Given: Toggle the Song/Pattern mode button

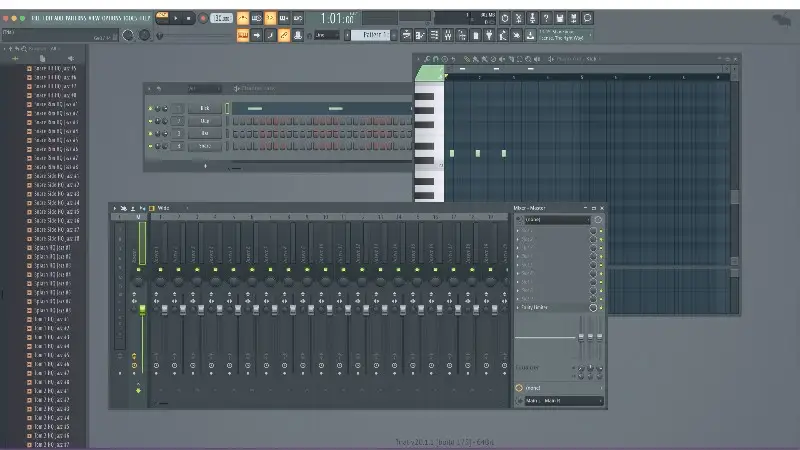Looking at the screenshot, I should (161, 18).
